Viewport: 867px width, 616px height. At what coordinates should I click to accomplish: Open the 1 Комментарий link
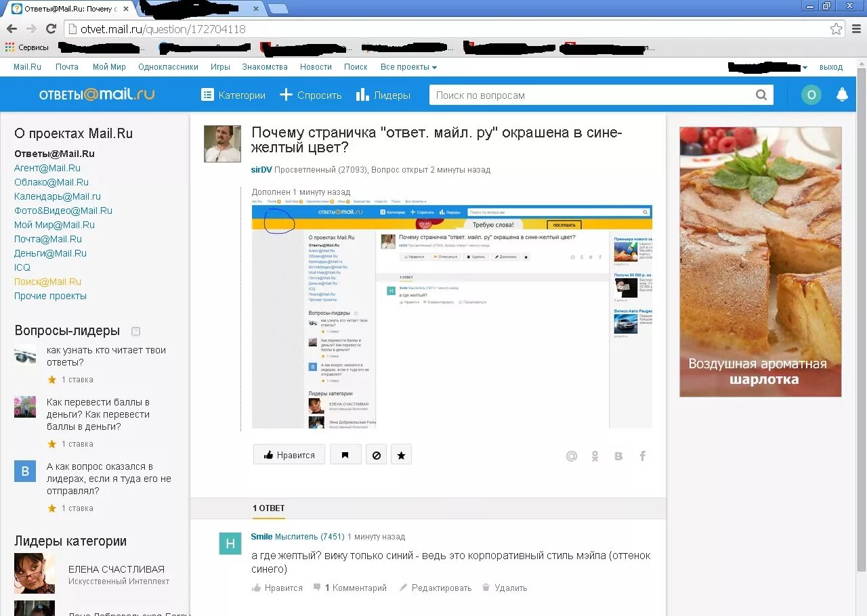pyautogui.click(x=350, y=588)
